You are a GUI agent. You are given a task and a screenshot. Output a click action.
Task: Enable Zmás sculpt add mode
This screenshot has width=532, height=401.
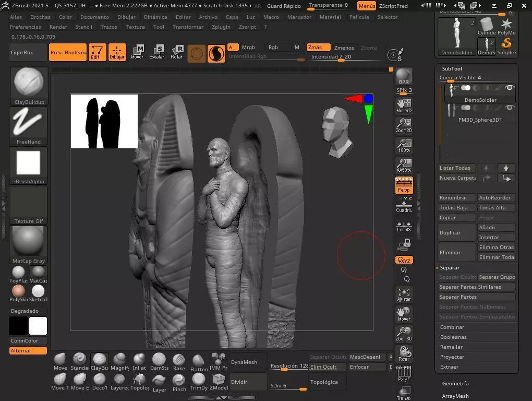pyautogui.click(x=319, y=47)
